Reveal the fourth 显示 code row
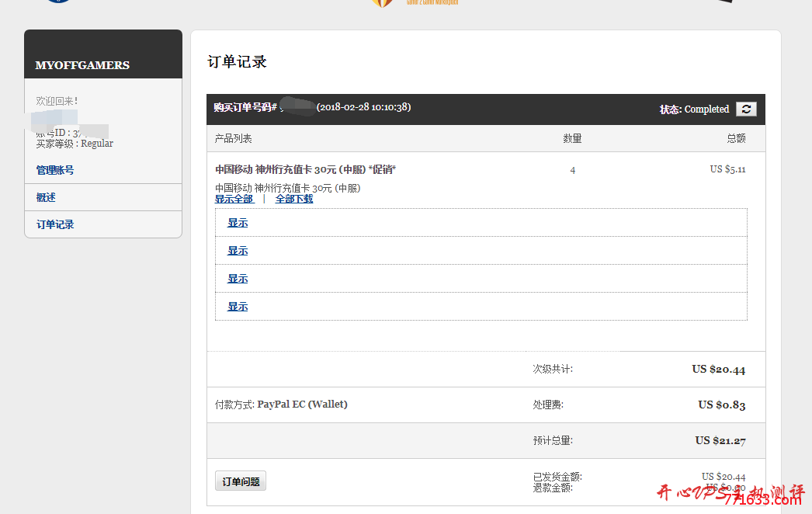This screenshot has height=514, width=812. (x=238, y=307)
